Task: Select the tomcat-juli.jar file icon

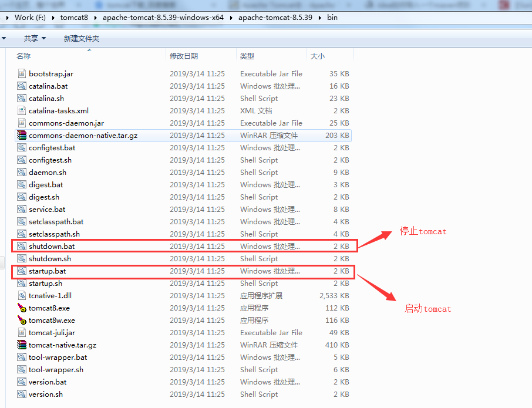Action: pyautogui.click(x=22, y=332)
